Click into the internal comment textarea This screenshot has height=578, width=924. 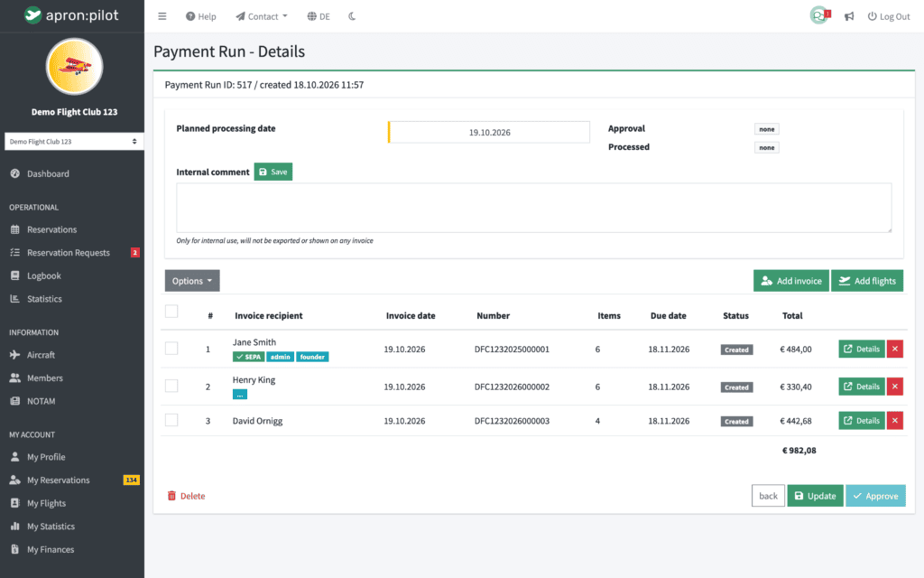pyautogui.click(x=534, y=208)
